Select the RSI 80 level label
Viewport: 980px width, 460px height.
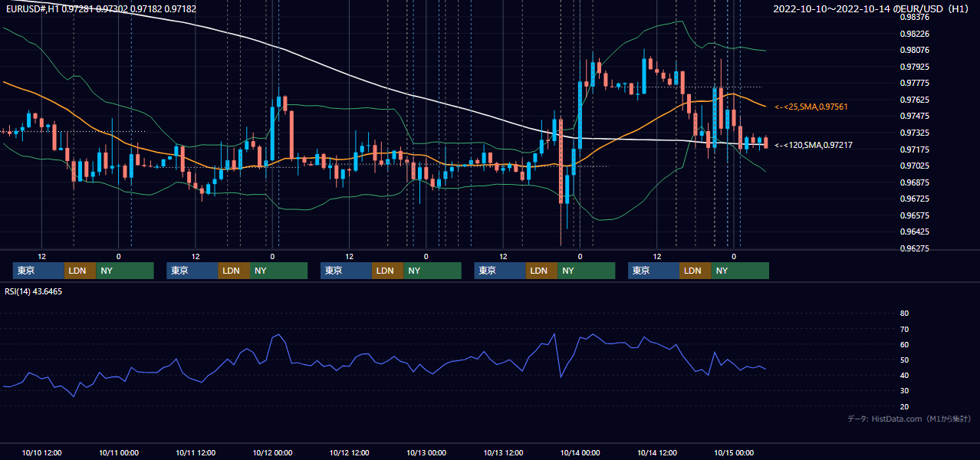tap(904, 314)
